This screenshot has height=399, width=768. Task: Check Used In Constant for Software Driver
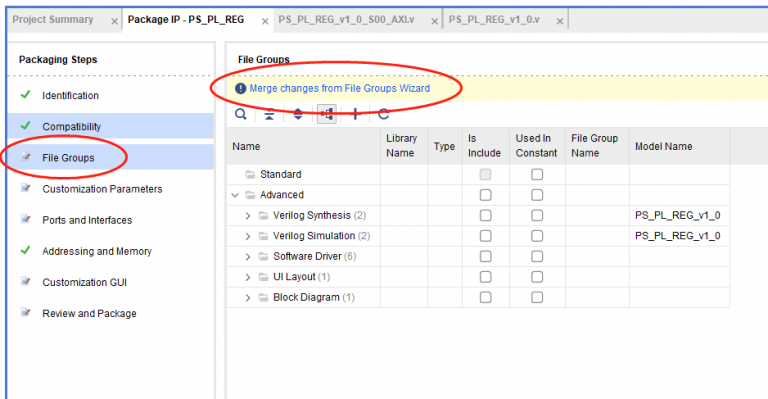(x=537, y=257)
